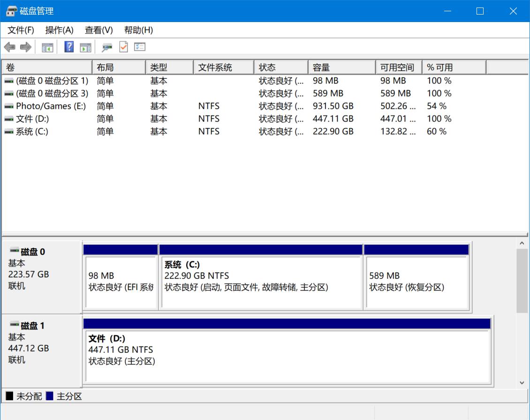Viewport: 530px width, 420px height.
Task: Open the 文件(F) menu
Action: 21,30
